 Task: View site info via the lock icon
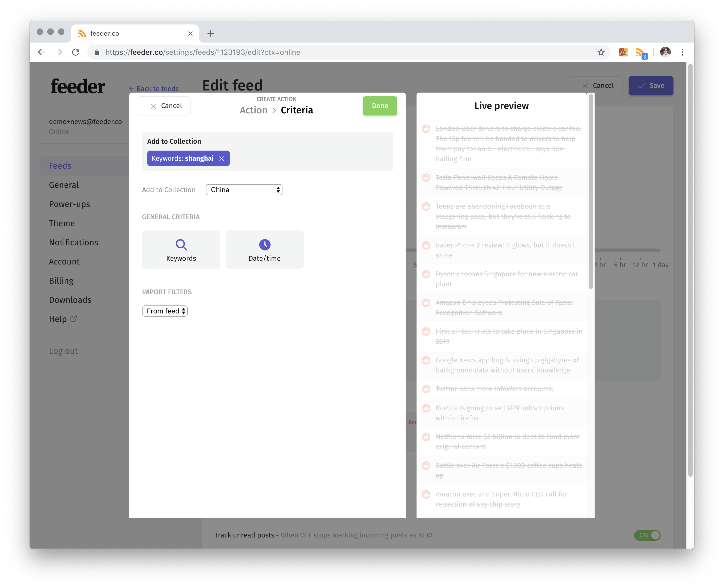[97, 52]
